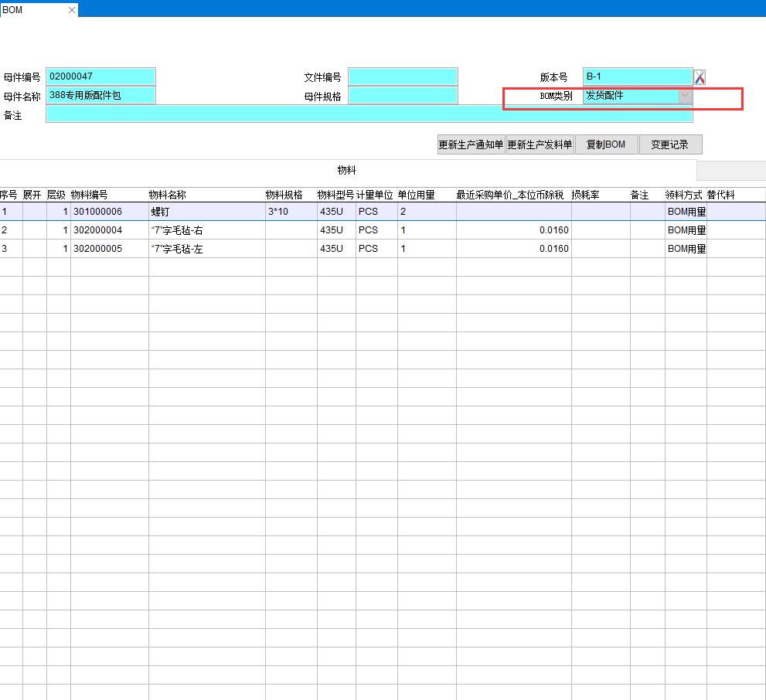Image resolution: width=766 pixels, height=700 pixels.
Task: Click the 备注 remarks field
Action: coord(369,114)
